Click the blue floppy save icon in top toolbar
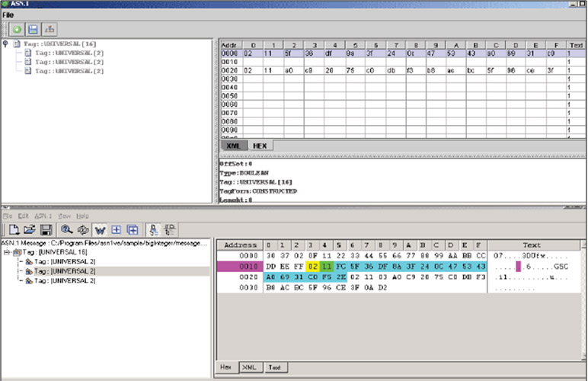 (34, 29)
